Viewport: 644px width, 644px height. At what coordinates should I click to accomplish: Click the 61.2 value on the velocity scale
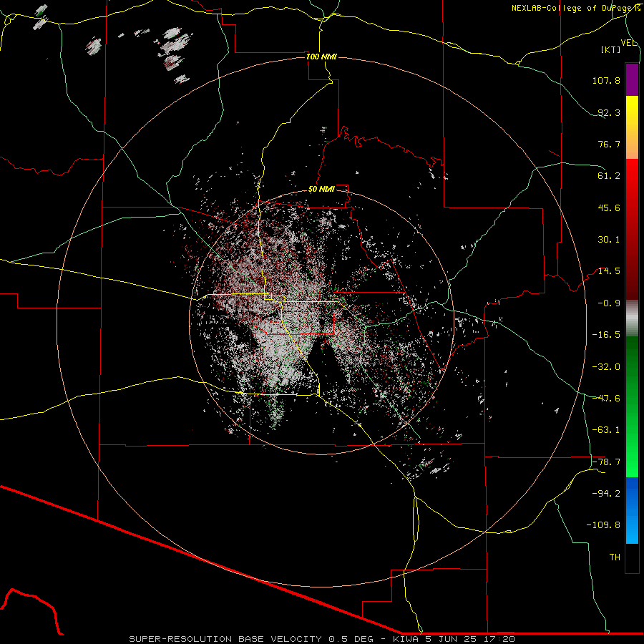609,176
